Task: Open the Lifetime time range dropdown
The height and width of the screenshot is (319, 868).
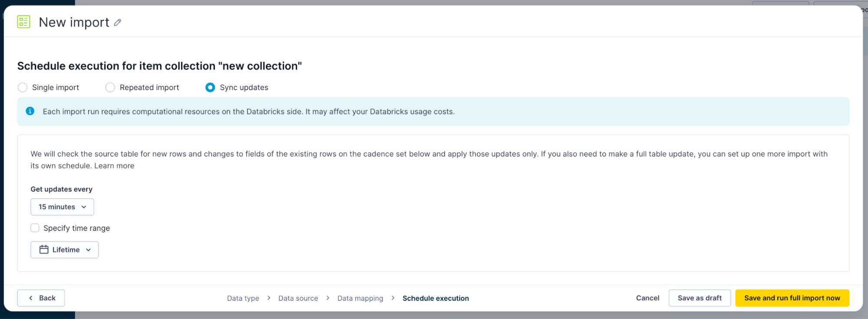Action: click(64, 250)
